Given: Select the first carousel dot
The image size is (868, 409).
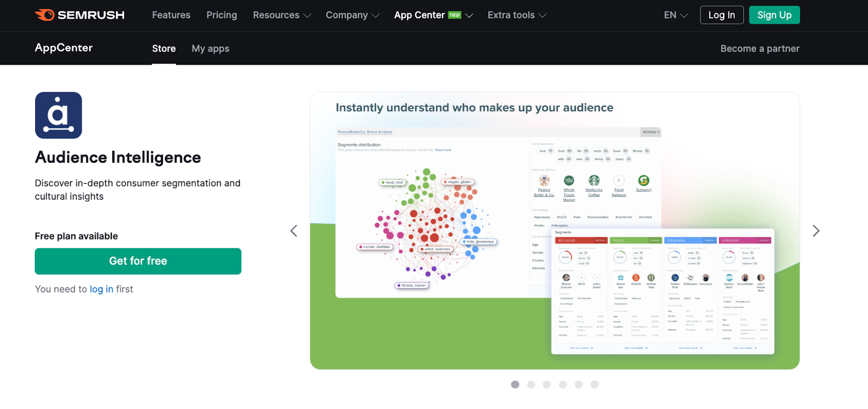Looking at the screenshot, I should click(515, 385).
